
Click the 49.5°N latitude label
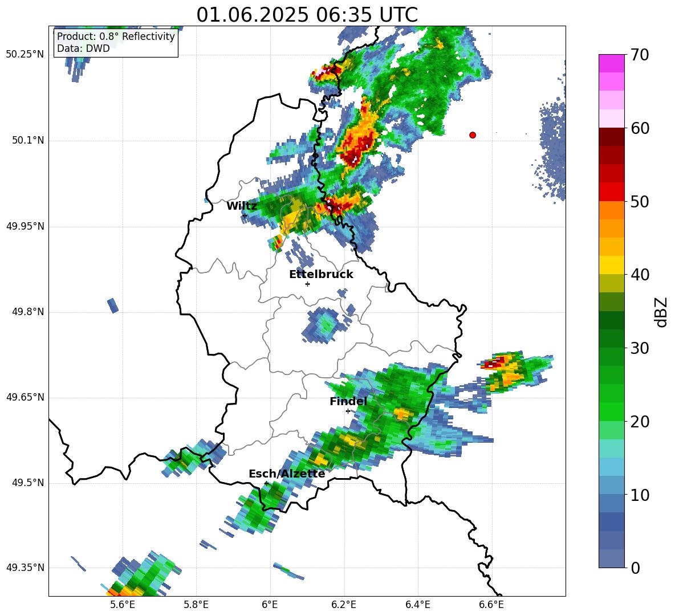click(x=27, y=483)
